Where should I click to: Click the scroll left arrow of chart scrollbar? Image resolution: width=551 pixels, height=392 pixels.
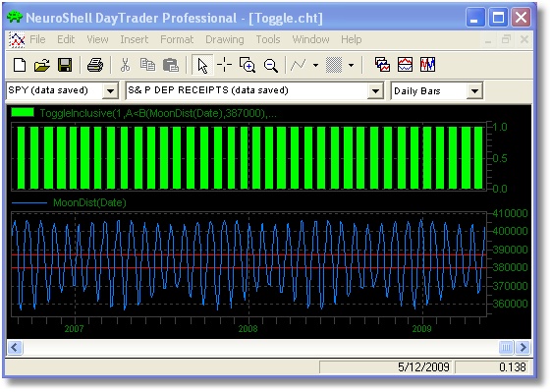coord(15,348)
